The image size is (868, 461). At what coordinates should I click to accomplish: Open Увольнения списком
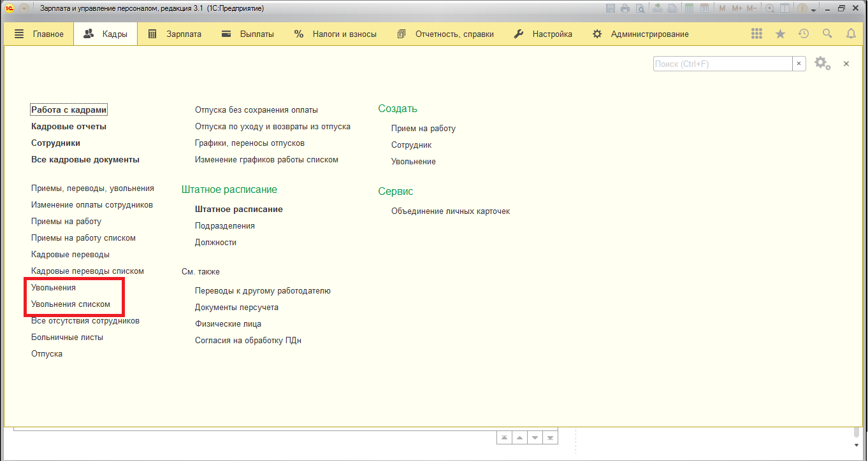tap(71, 304)
